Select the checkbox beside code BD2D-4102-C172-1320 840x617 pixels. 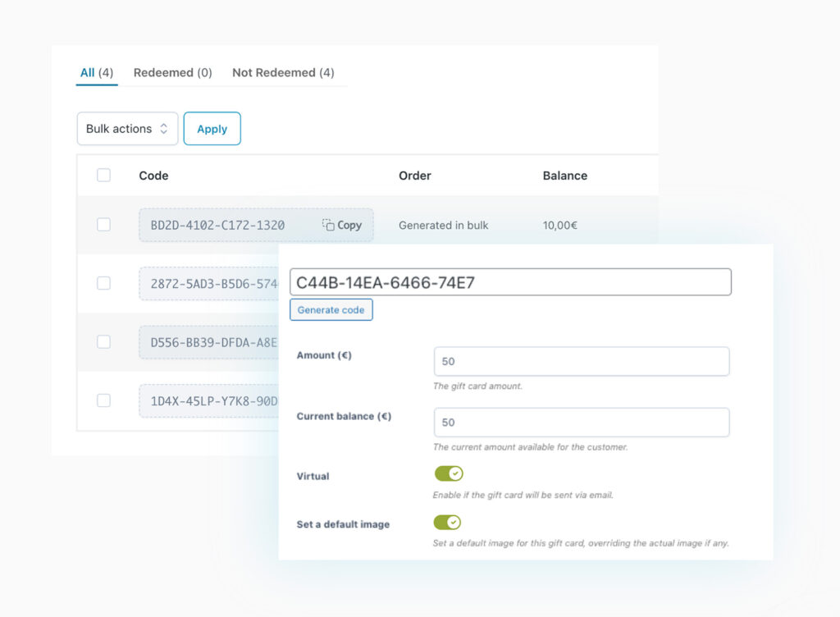point(103,224)
